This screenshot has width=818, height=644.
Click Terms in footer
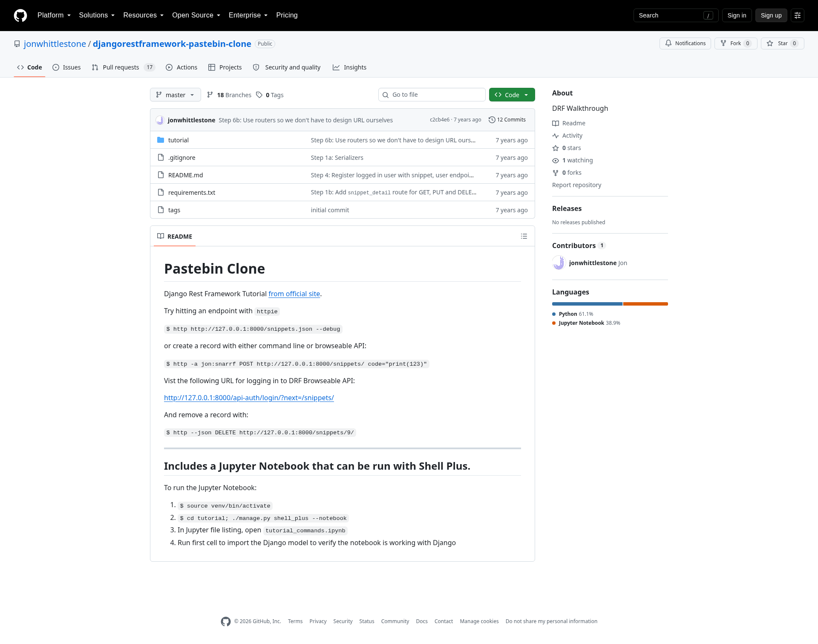295,621
